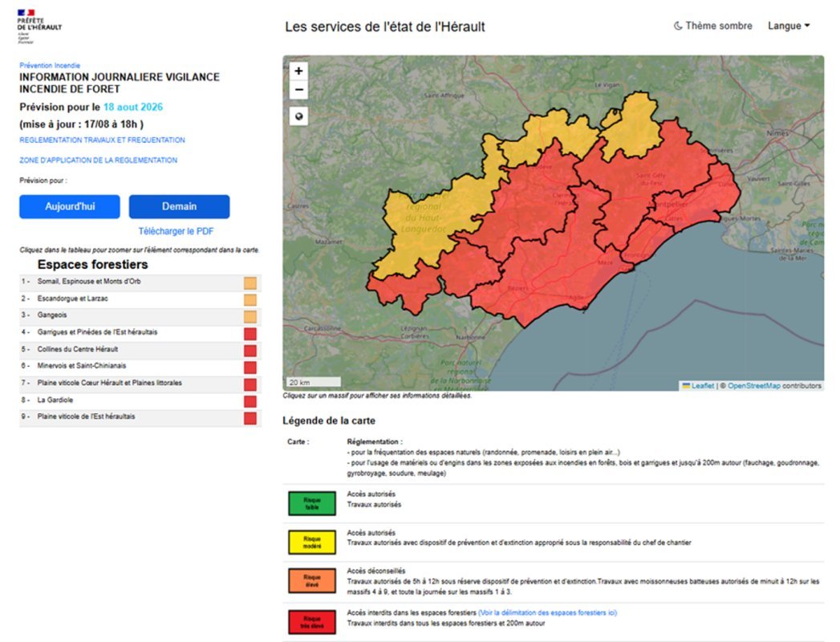Zoom out on the map
Viewport: 840px width, 642px height.
pyautogui.click(x=299, y=90)
